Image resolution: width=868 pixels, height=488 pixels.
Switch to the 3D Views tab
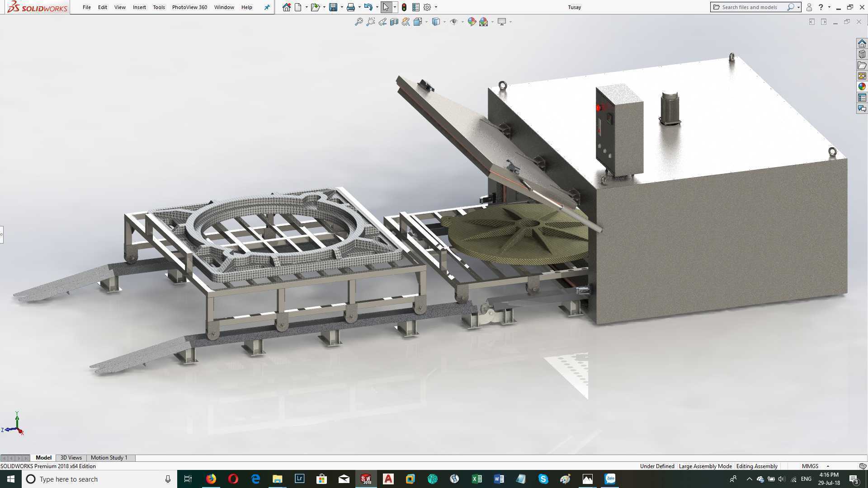[x=71, y=458]
